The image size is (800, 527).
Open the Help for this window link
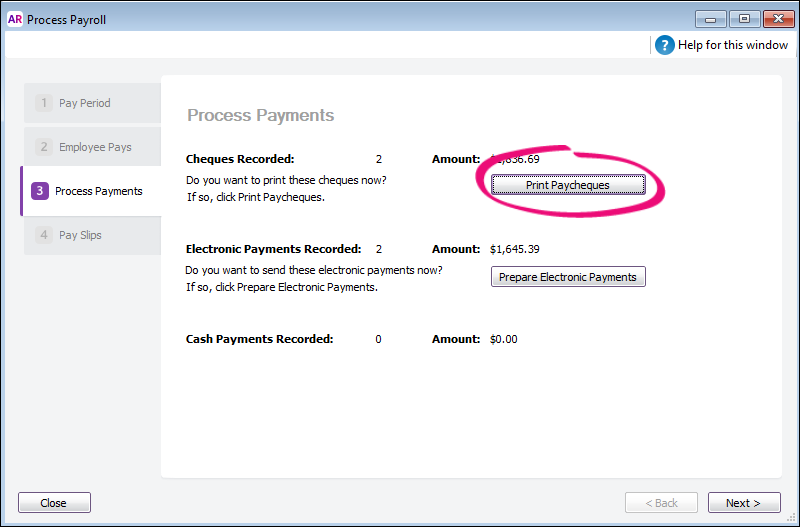point(733,45)
